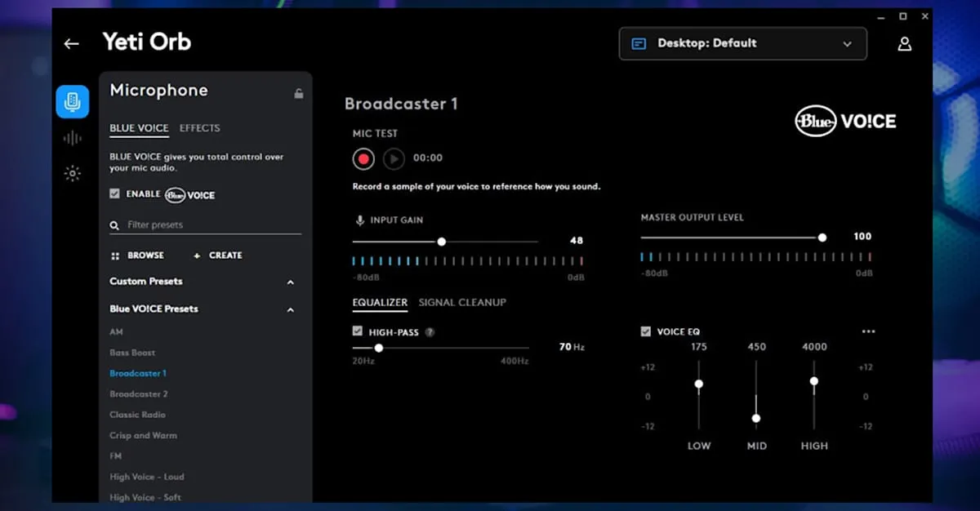
Task: Toggle the High-Pass checkbox
Action: pos(358,331)
